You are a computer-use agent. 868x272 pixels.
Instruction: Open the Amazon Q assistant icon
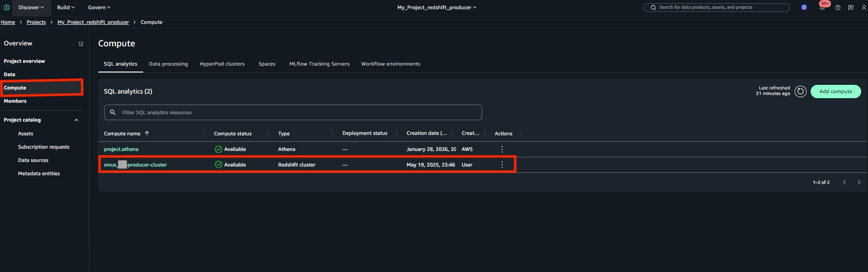(x=804, y=7)
